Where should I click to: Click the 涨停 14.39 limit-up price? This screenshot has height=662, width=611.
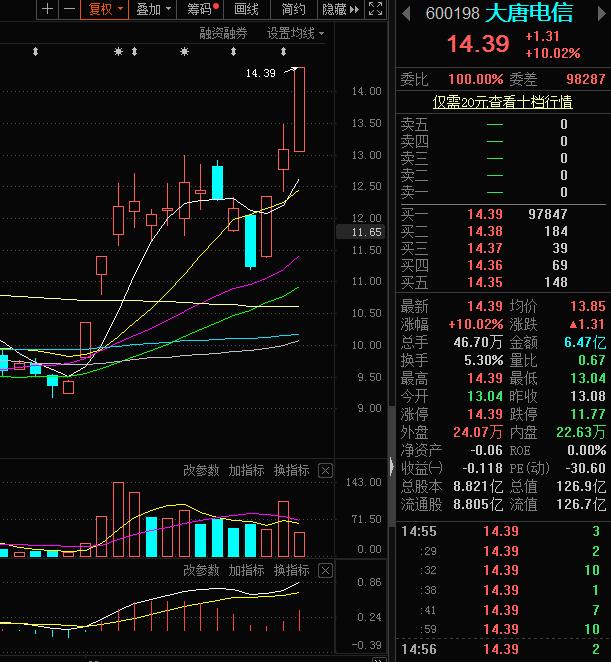pos(485,414)
